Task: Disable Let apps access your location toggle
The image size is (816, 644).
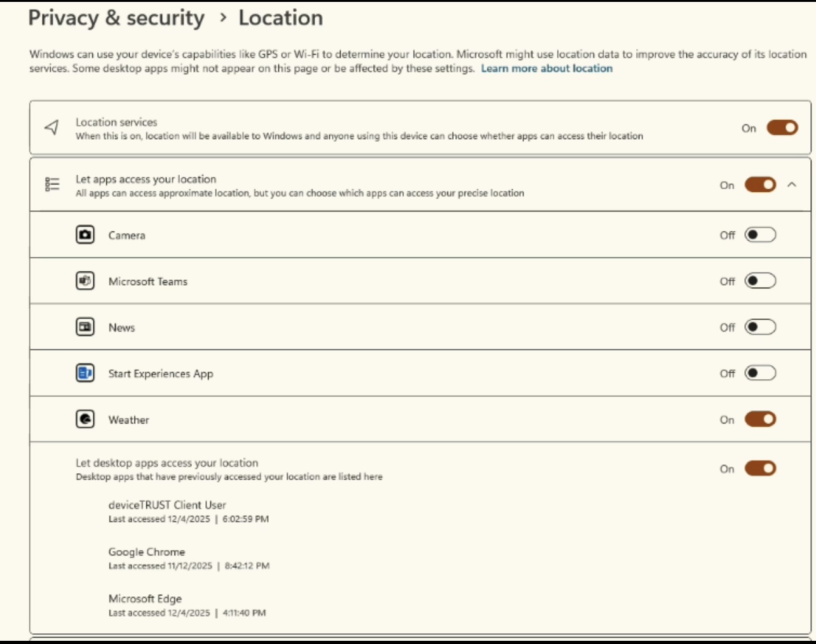Action: pyautogui.click(x=760, y=185)
